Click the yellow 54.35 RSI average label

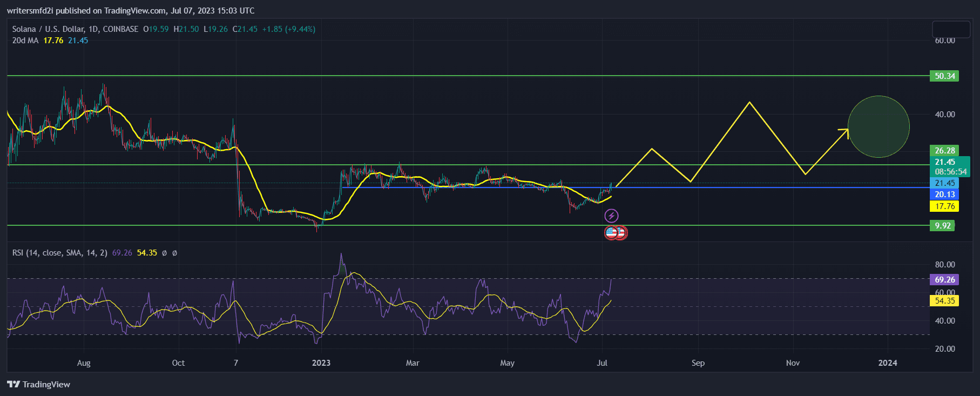[944, 301]
